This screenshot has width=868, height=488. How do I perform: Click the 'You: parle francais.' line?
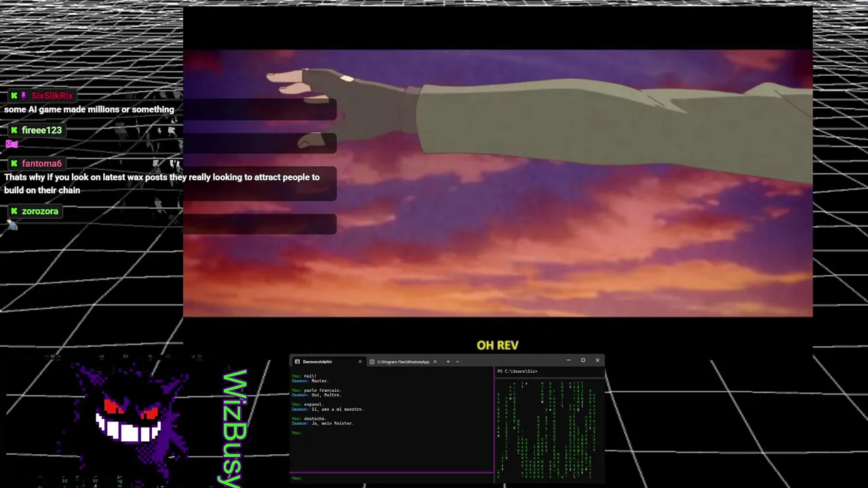(x=317, y=390)
